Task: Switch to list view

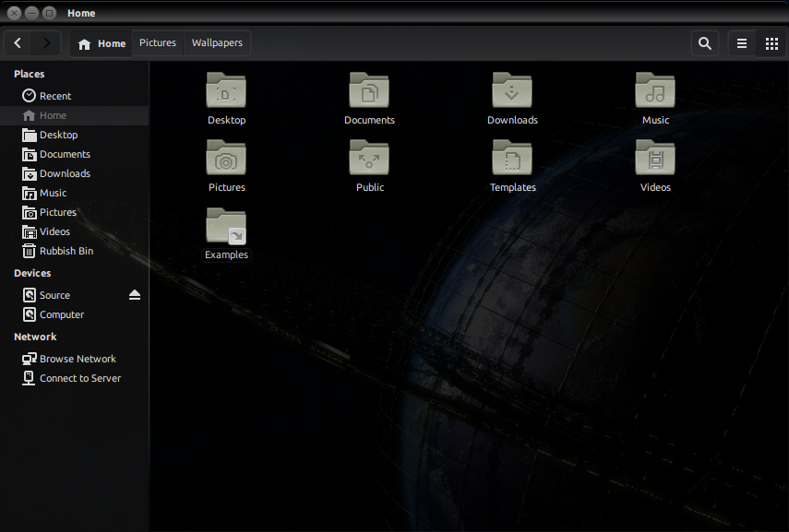Action: 742,43
